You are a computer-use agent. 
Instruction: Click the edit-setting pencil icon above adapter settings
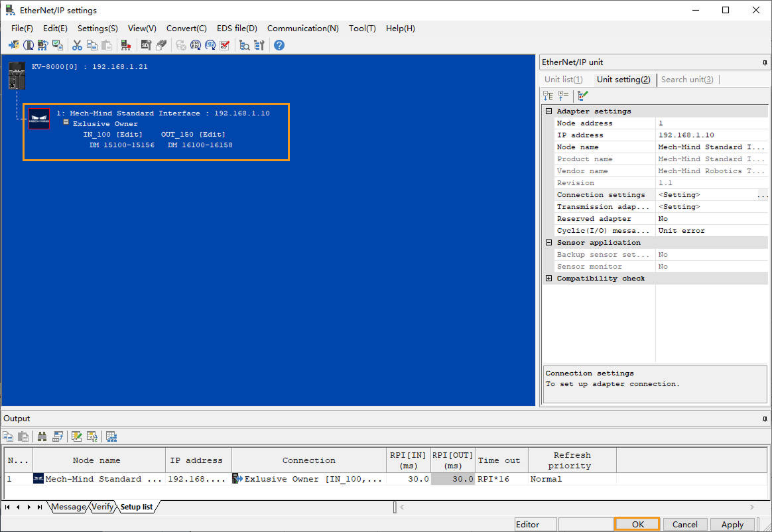pos(582,96)
